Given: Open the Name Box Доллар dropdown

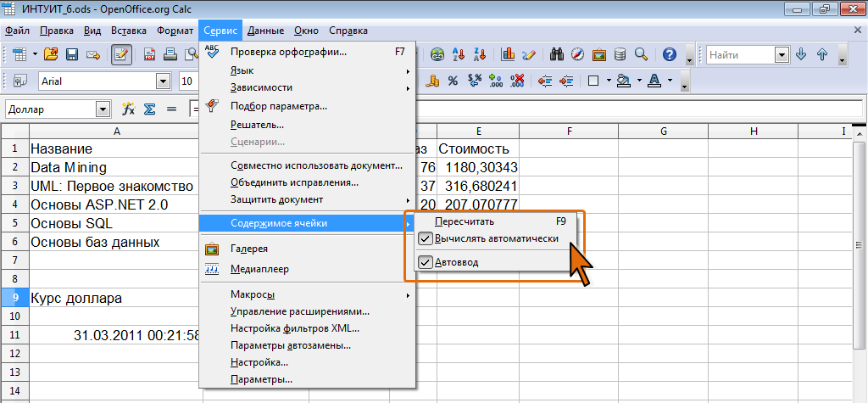Looking at the screenshot, I should coord(103,109).
